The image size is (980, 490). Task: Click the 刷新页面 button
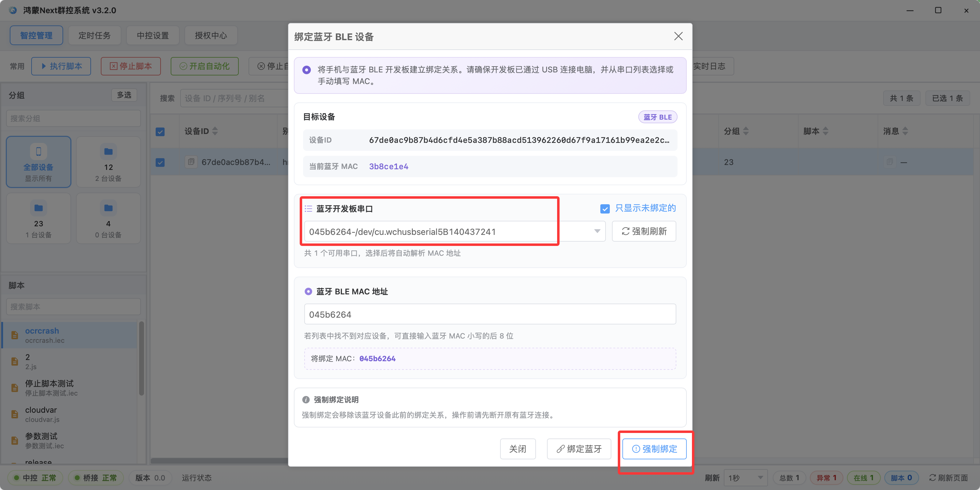[x=948, y=477]
